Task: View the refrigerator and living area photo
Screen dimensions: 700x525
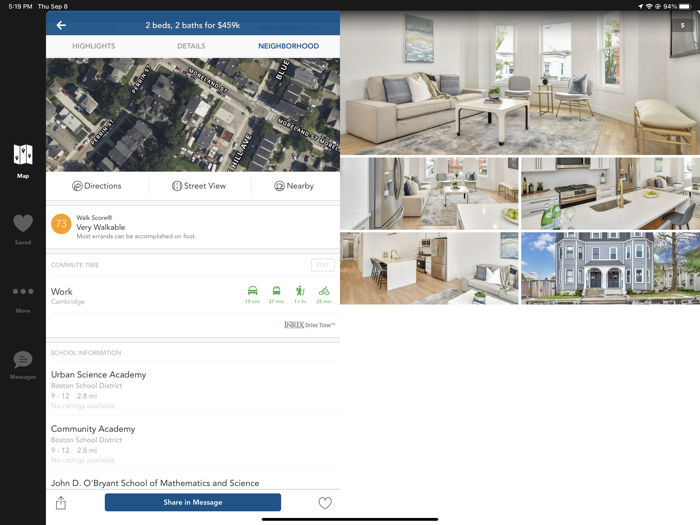Action: (x=429, y=193)
